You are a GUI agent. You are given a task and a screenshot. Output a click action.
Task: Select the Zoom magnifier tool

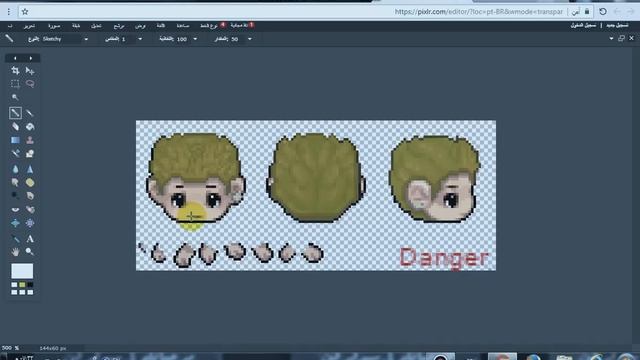tap(30, 252)
